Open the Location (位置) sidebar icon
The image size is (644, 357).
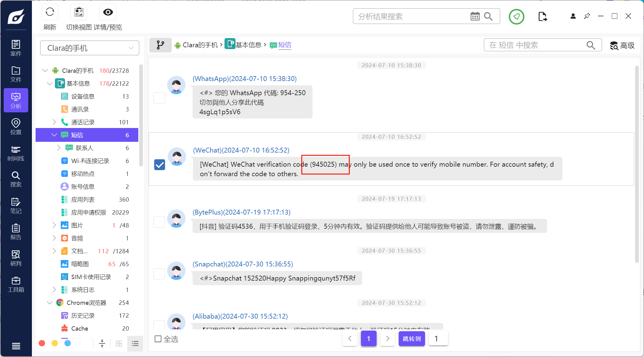pyautogui.click(x=16, y=127)
